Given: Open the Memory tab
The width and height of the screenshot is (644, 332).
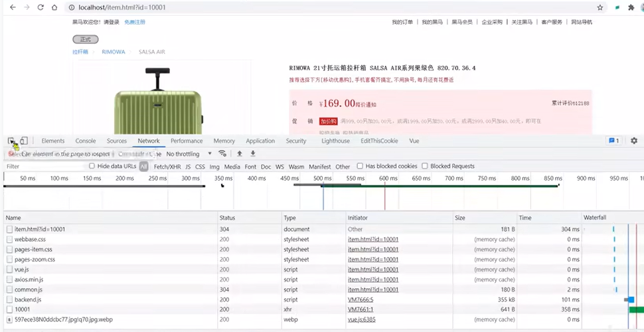Looking at the screenshot, I should click(x=224, y=141).
